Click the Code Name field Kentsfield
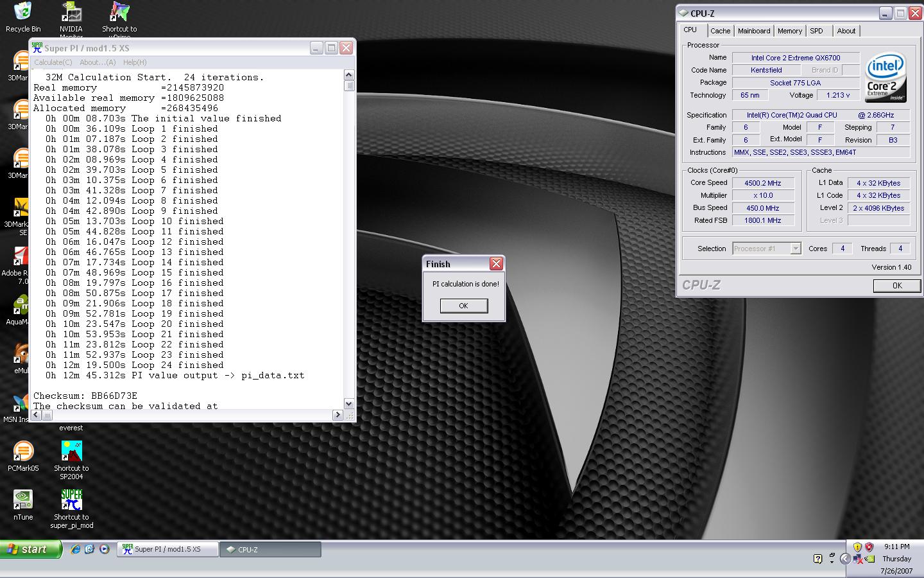Image resolution: width=924 pixels, height=578 pixels. tap(766, 70)
